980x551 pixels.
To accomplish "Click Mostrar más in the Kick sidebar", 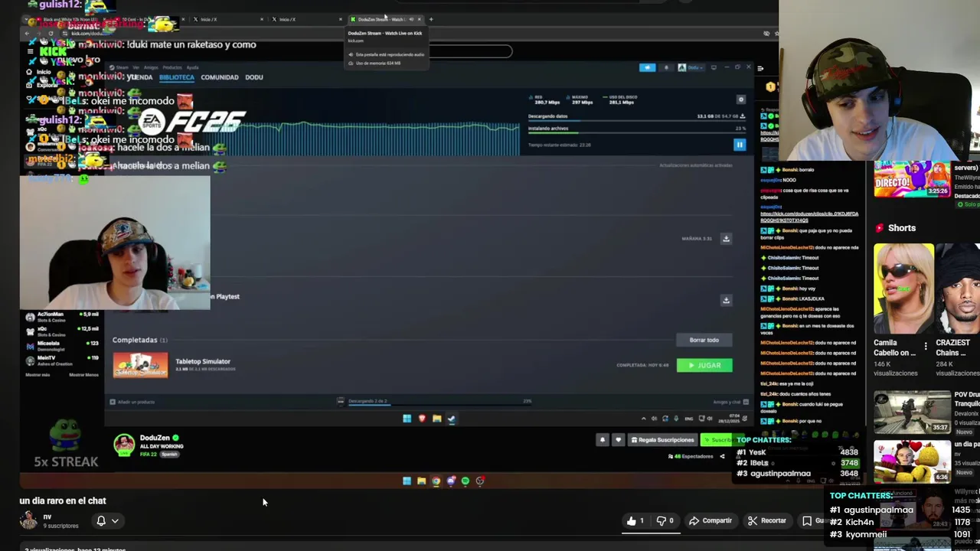I will pos(38,375).
